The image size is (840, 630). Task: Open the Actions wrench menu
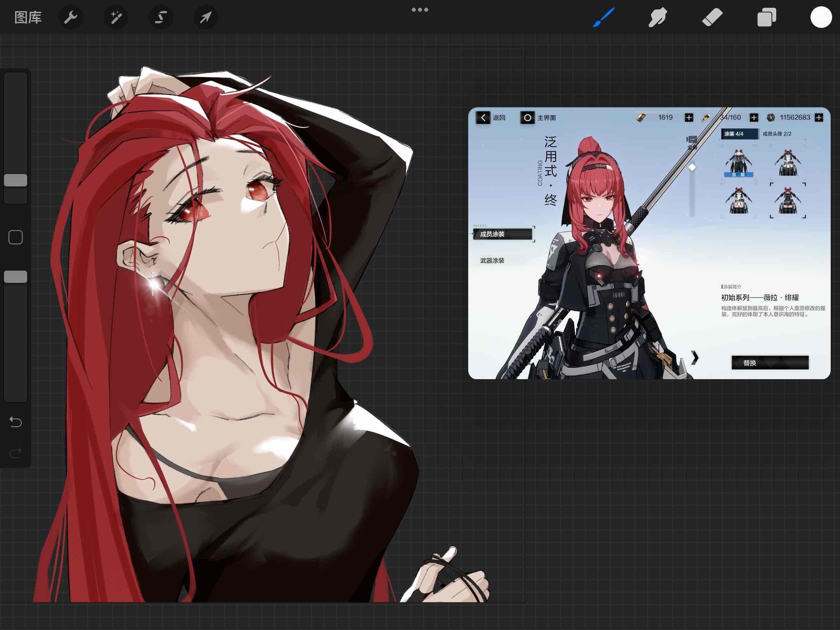coord(71,17)
